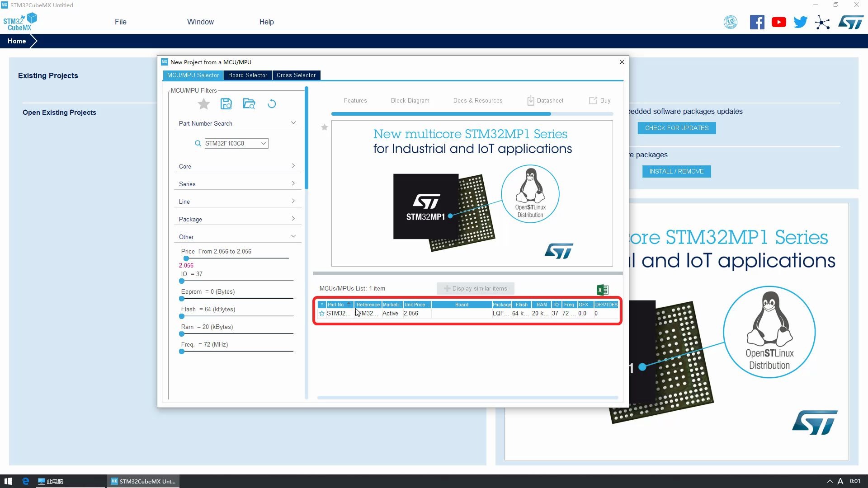Toggle favorite star on STM32 result row
This screenshot has width=868, height=488.
(x=322, y=313)
